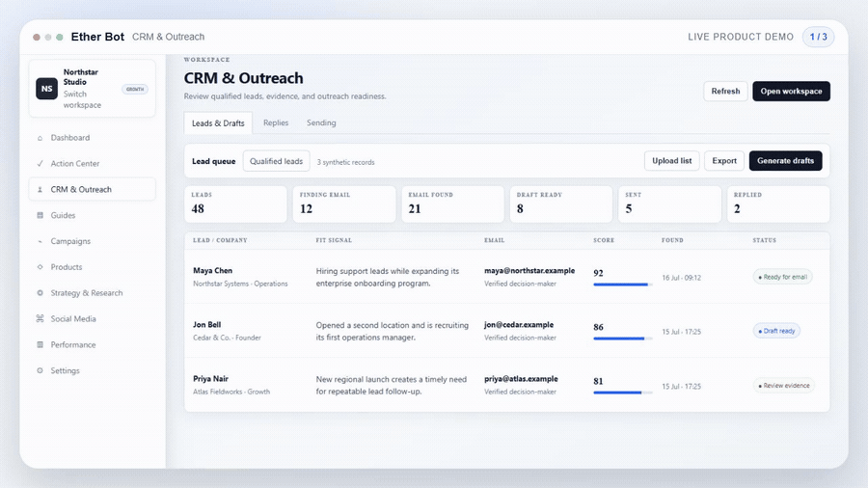Screen dimensions: 868x488
Task: Open Social Media in the sidebar
Action: 93,318
